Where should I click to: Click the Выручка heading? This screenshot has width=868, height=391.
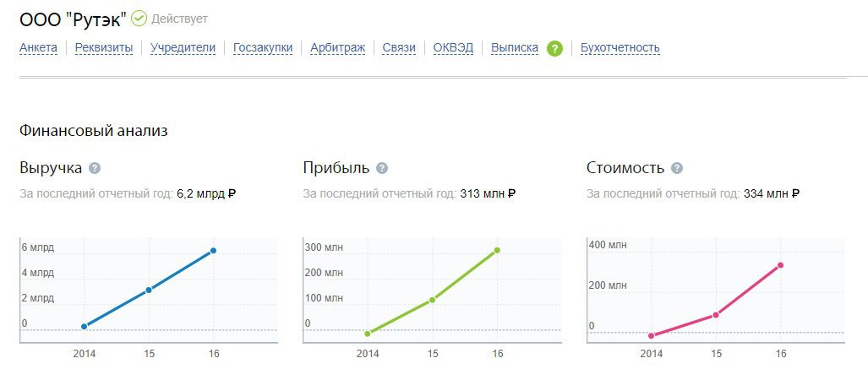coord(51,168)
